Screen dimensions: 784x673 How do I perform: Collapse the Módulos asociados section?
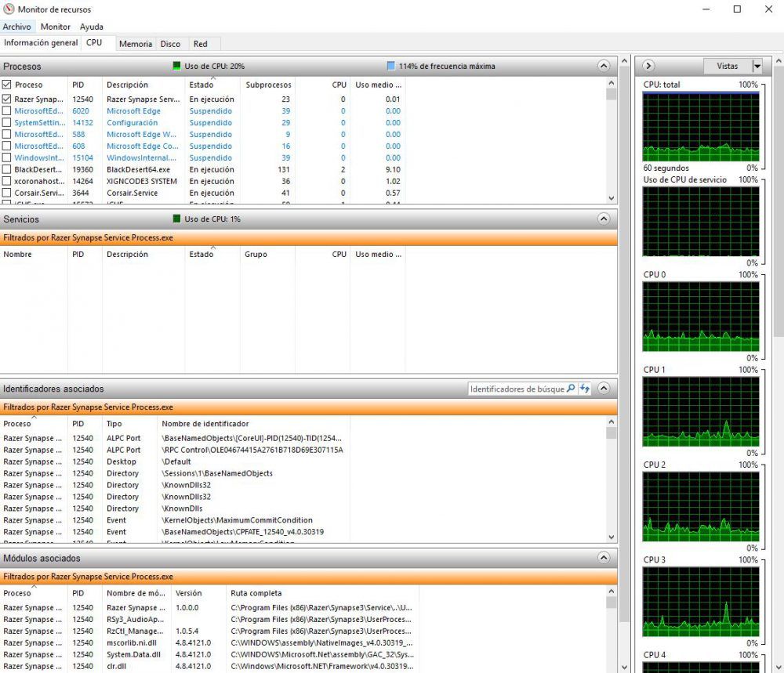604,558
